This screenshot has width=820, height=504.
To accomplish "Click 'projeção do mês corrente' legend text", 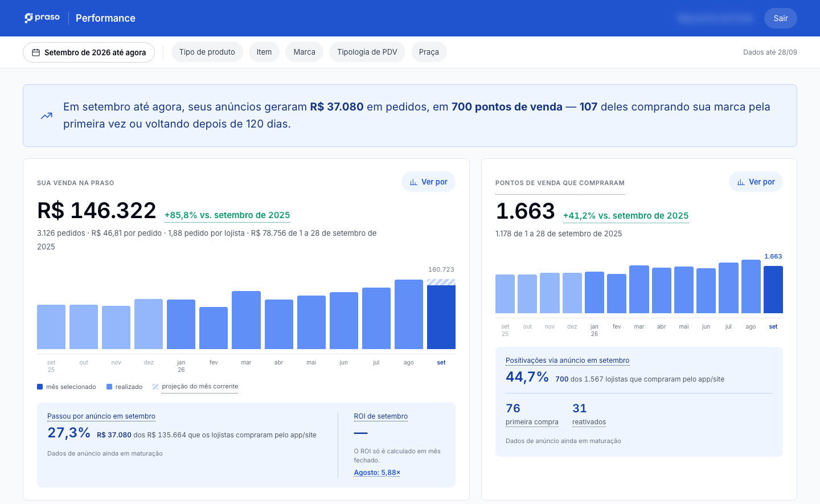I will click(x=200, y=386).
